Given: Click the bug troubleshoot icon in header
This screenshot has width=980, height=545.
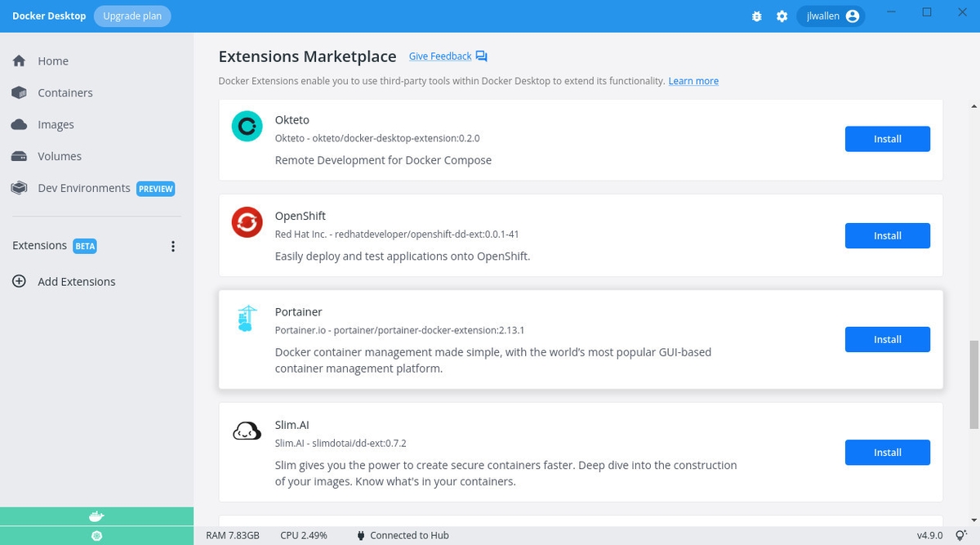Looking at the screenshot, I should click(756, 16).
